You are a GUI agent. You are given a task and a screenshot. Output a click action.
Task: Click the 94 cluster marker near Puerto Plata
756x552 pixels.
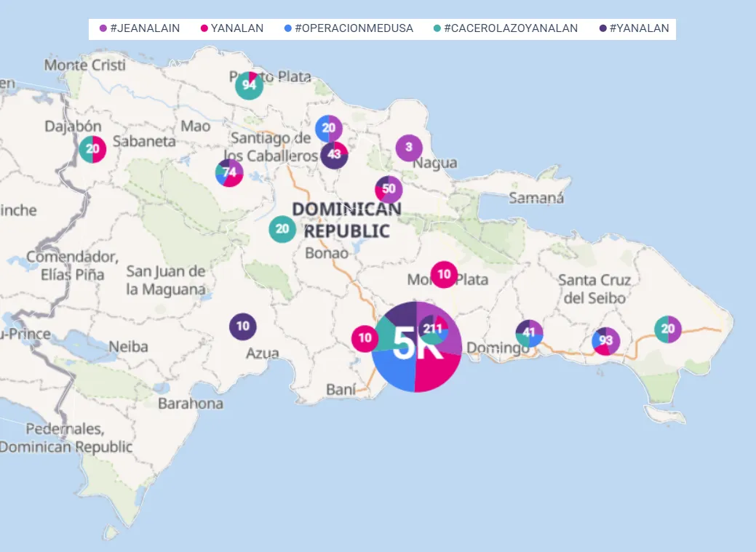249,86
